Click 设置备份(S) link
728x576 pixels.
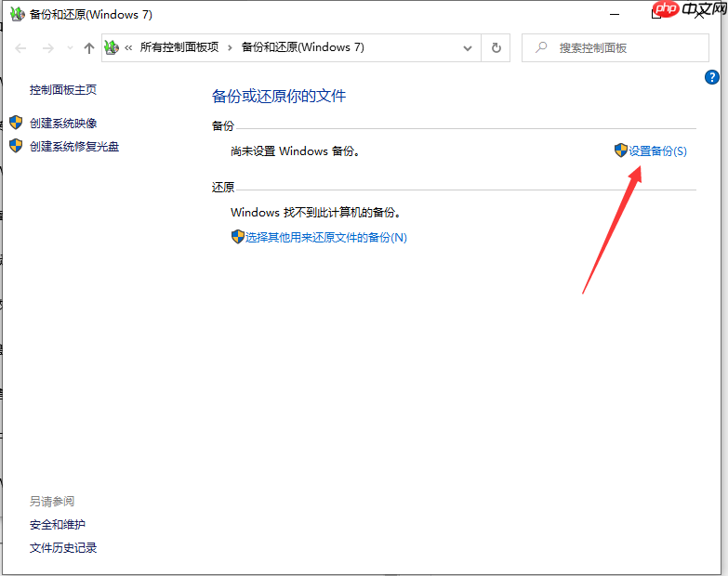tap(657, 151)
